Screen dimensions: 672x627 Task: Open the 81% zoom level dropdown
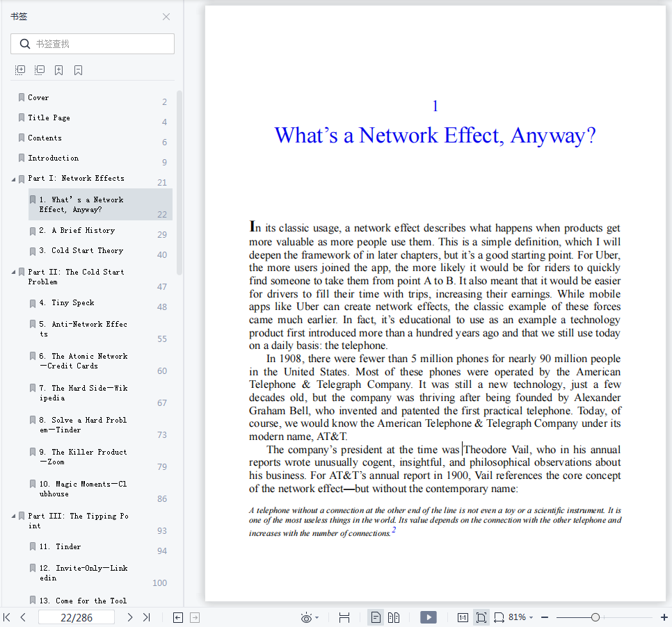[521, 617]
